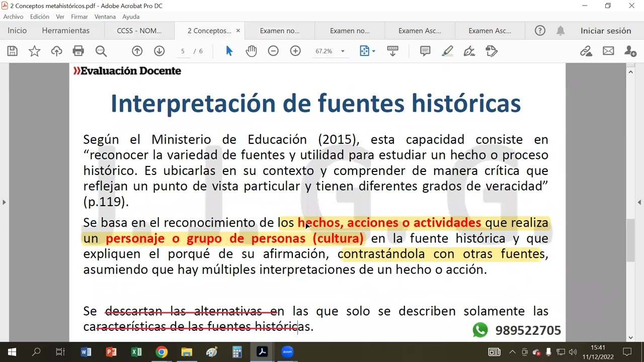Open Task View

(x=60, y=352)
